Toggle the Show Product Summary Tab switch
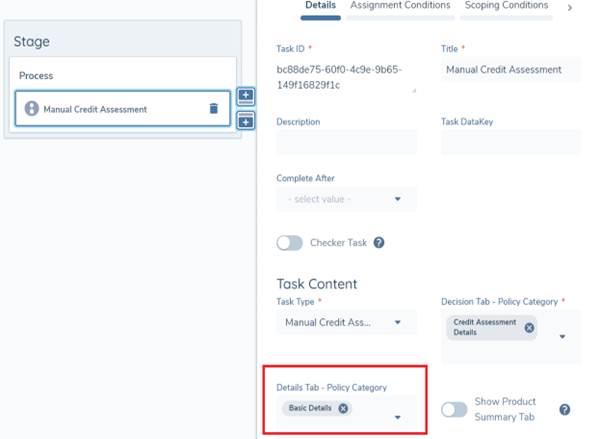Viewport: 600px width, 439px height. [x=455, y=410]
